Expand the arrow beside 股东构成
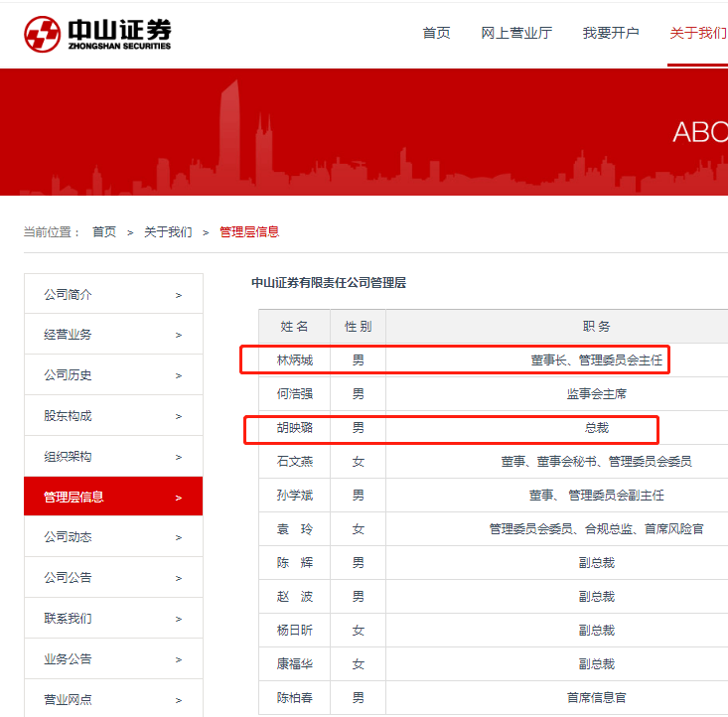Screen dimensions: 728x717 [x=179, y=417]
